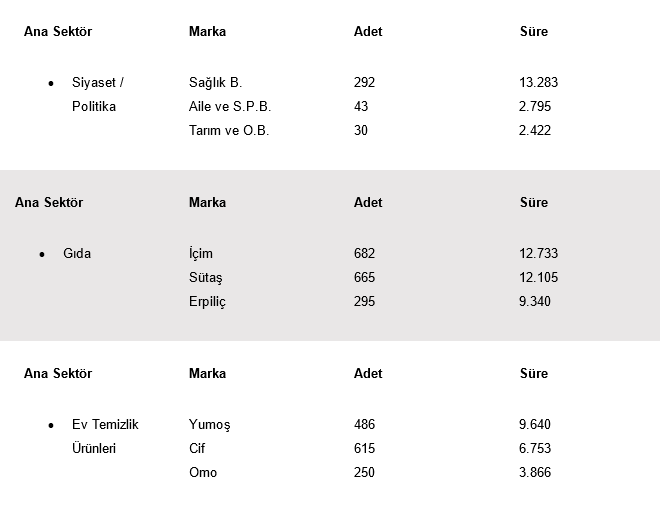This screenshot has width=660, height=511.
Task: Click the "Sağlık B." brand cell
Action: coord(215,83)
